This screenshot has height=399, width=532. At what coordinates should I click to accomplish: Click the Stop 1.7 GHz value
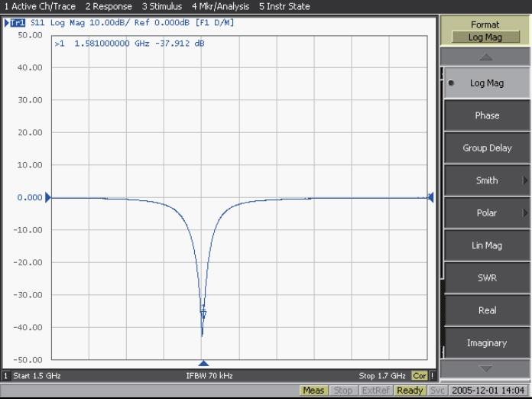pyautogui.click(x=382, y=375)
